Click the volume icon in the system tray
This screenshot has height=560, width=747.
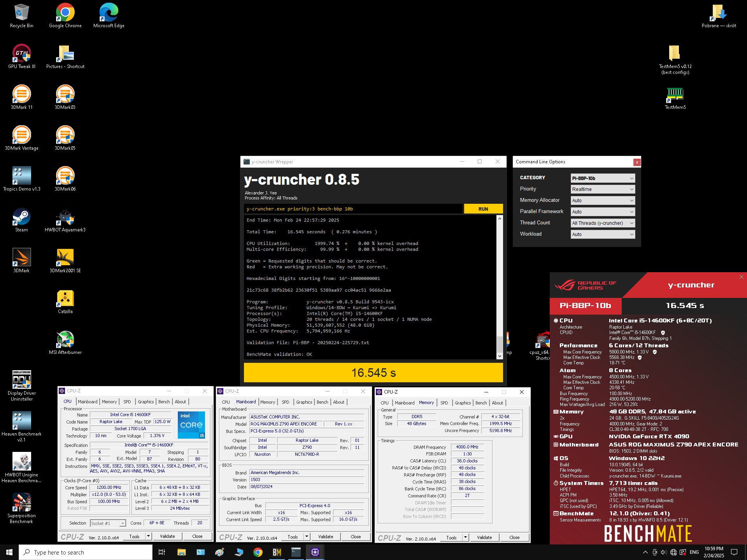point(664,552)
